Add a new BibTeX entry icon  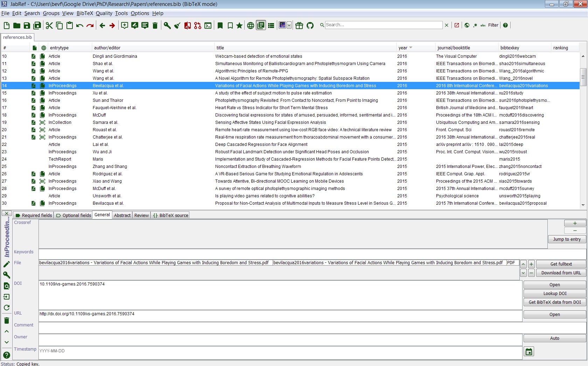click(124, 26)
